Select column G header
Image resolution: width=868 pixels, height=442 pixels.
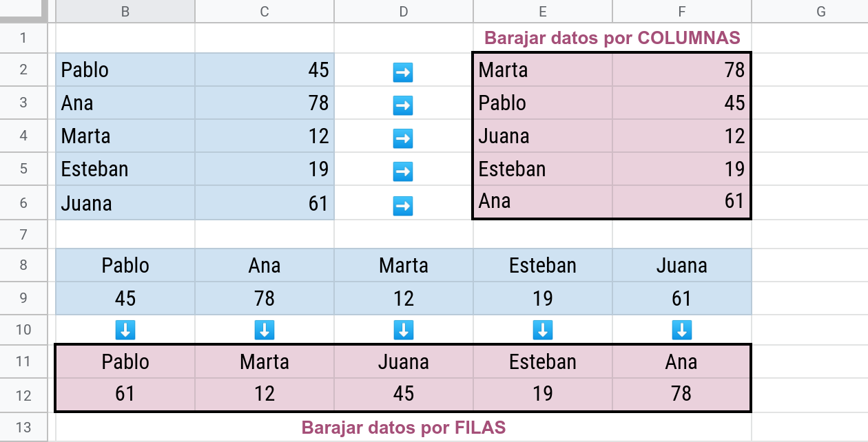point(820,11)
